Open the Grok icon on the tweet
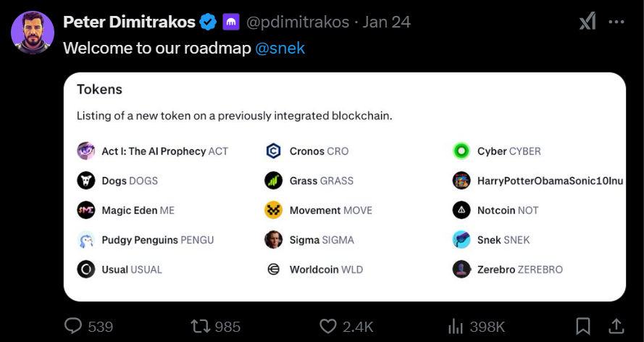This screenshot has width=644, height=342. tap(587, 21)
